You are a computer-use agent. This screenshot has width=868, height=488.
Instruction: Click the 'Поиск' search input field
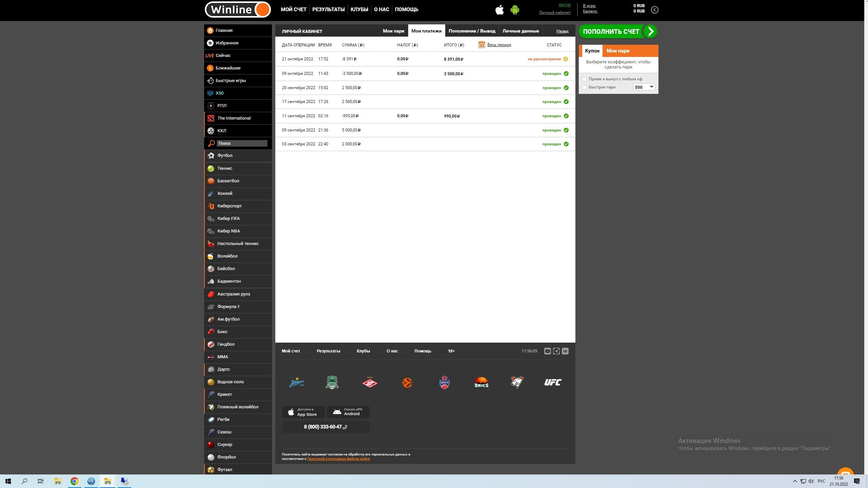(x=242, y=143)
